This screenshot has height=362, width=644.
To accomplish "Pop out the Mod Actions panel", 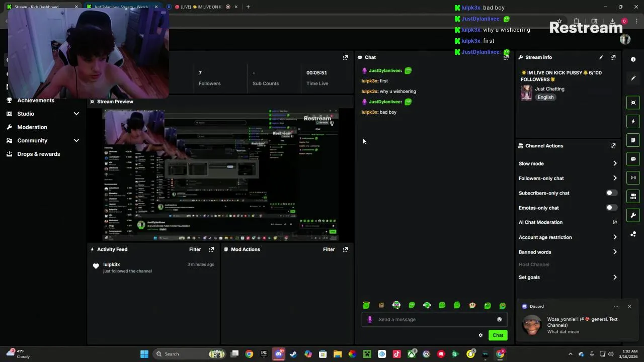I will click(345, 249).
